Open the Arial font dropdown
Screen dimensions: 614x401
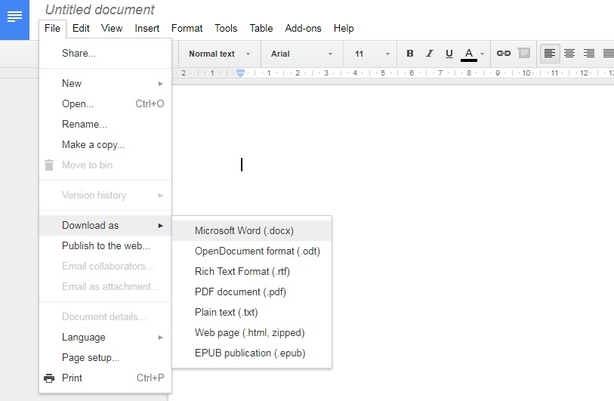[x=302, y=54]
